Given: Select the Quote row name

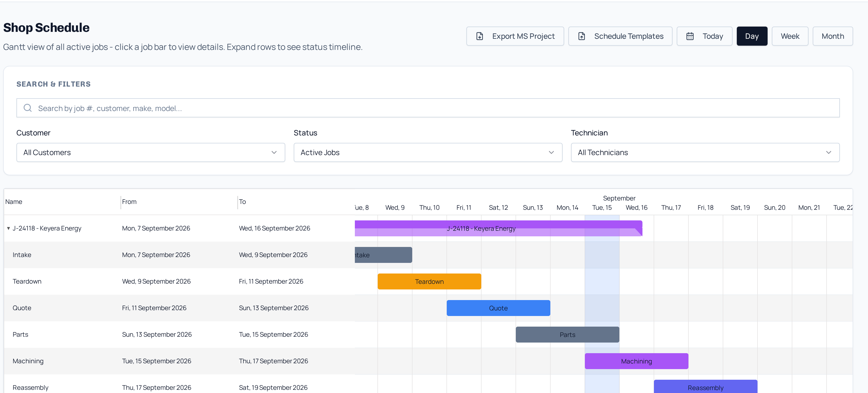Looking at the screenshot, I should pos(22,308).
